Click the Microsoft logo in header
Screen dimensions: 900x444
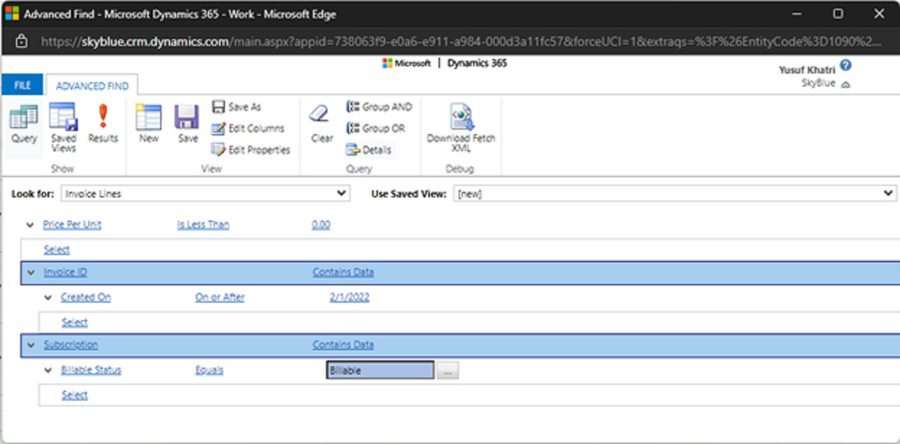(x=406, y=63)
